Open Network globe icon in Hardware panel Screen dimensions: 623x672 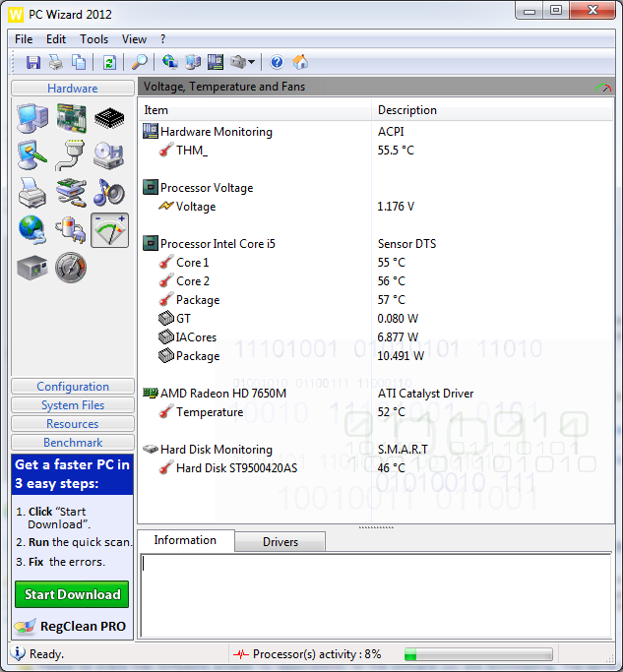tap(32, 230)
